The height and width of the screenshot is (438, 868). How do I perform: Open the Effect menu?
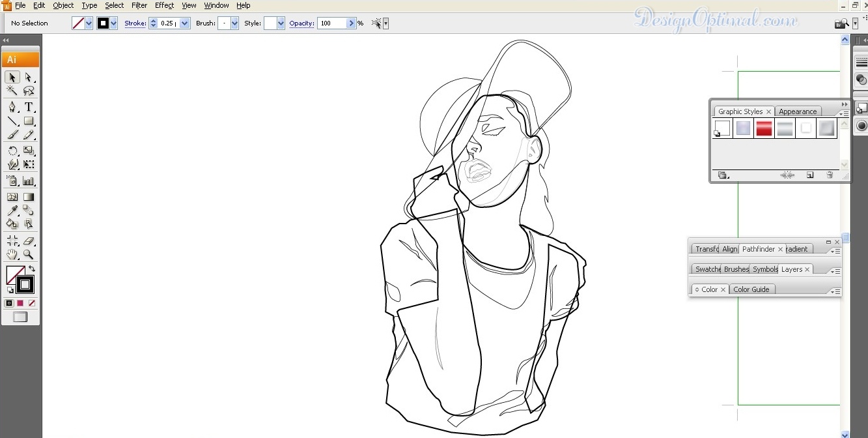tap(164, 5)
